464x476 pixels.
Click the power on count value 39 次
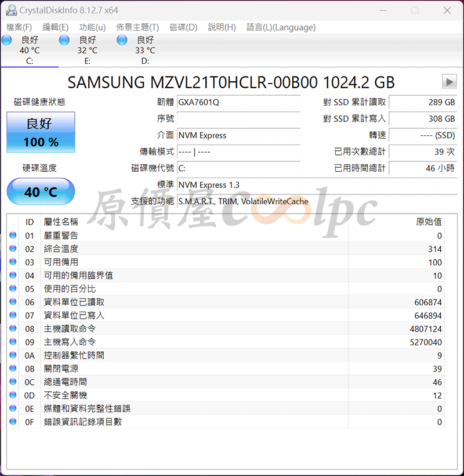tap(423, 152)
